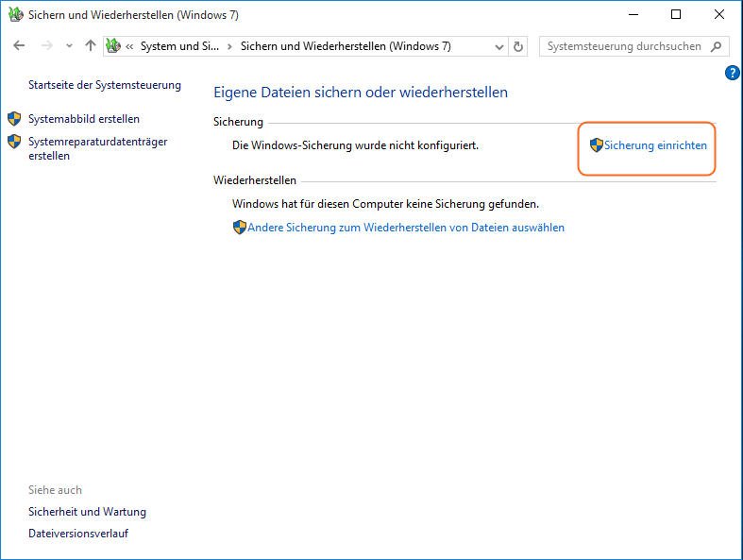
Task: Click the text Die Windows-Sicherung wurde nicht konfiguriert.
Action: tap(355, 145)
